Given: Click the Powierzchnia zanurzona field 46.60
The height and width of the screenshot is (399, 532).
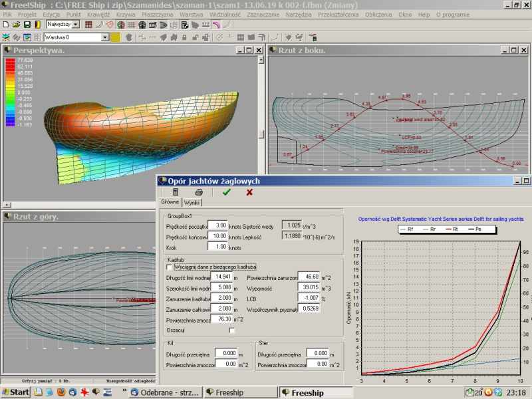Looking at the screenshot, I should tap(309, 277).
